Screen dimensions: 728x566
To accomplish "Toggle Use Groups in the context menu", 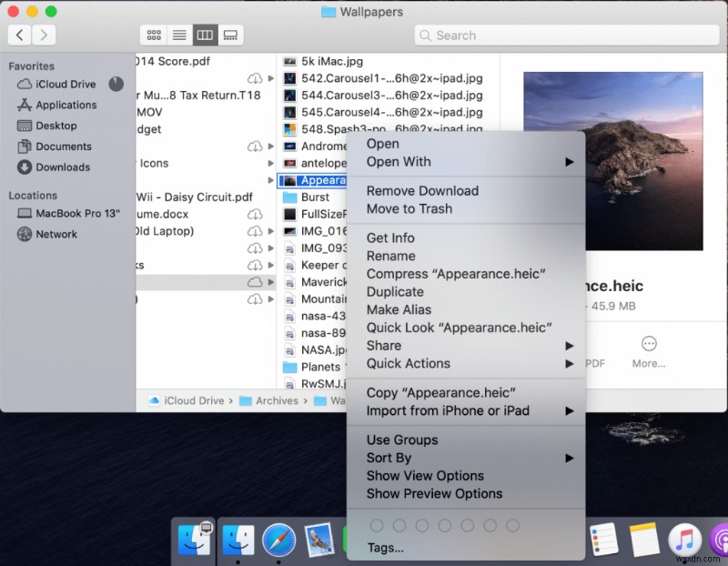I will pos(401,440).
